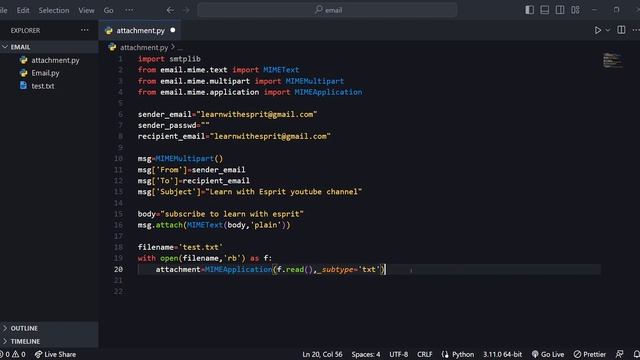Go back navigation arrow
Viewport: 640px width, 360px height.
pos(170,10)
